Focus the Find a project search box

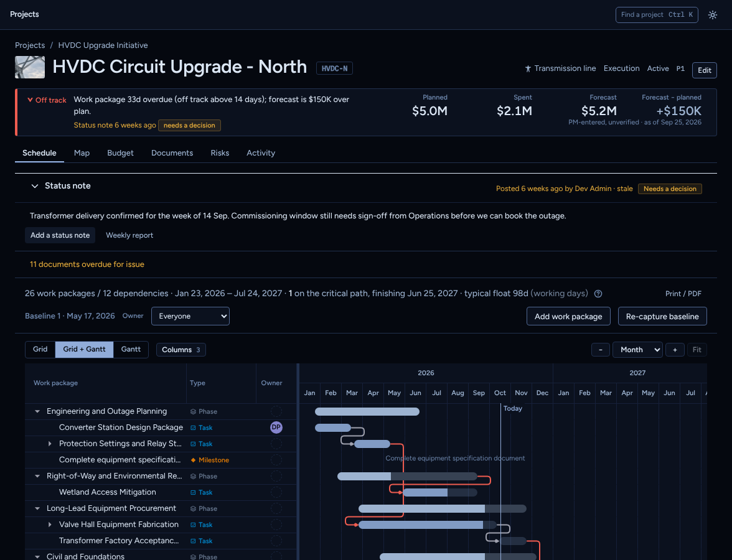click(657, 15)
